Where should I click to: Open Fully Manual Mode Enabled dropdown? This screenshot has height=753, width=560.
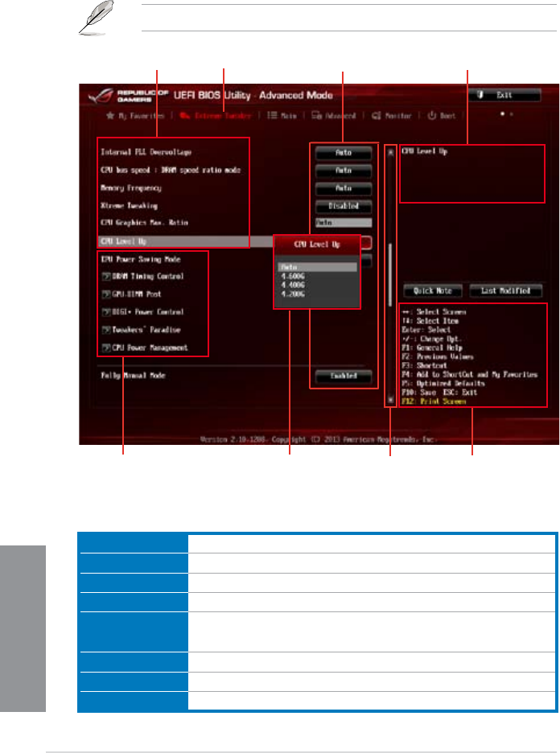(344, 376)
